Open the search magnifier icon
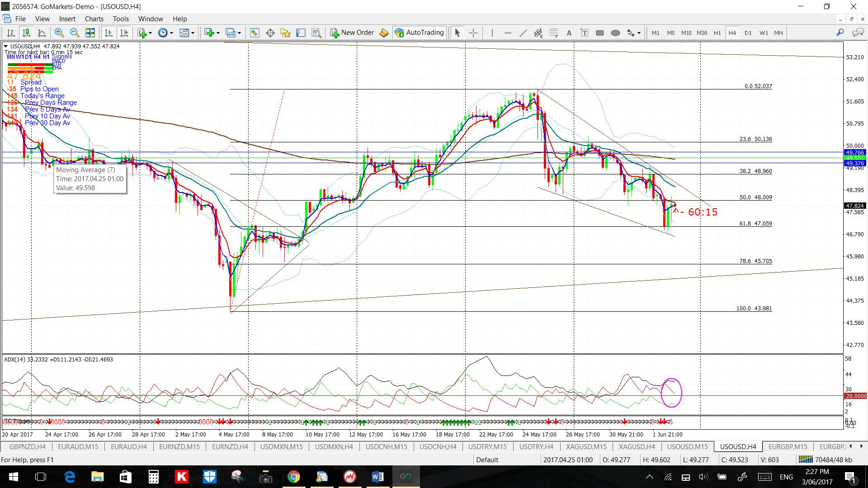Viewport: 868px width, 488px height. pos(840,33)
